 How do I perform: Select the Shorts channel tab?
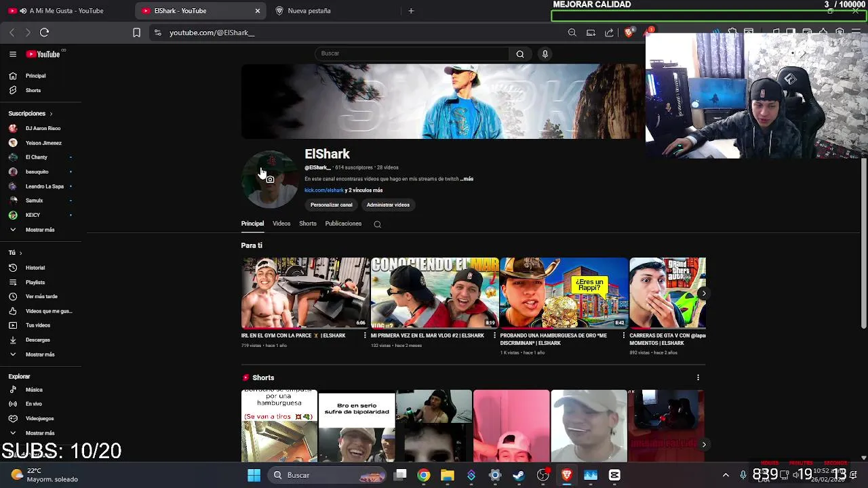click(x=308, y=224)
